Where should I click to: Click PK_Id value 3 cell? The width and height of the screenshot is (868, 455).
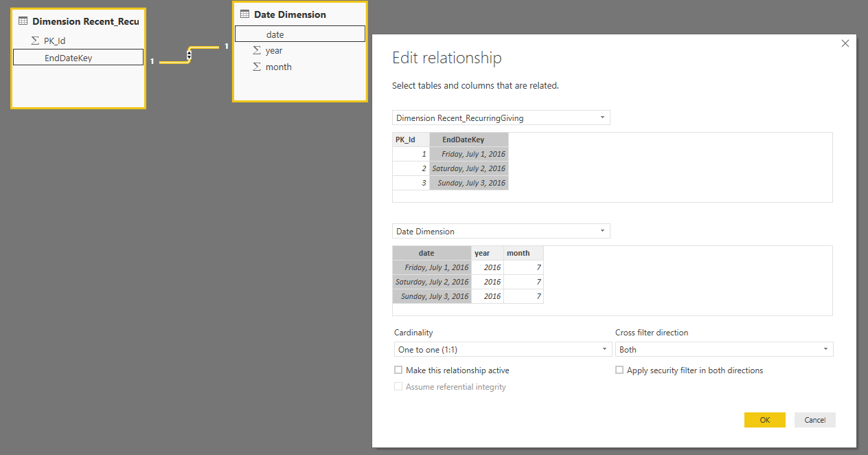tap(411, 183)
